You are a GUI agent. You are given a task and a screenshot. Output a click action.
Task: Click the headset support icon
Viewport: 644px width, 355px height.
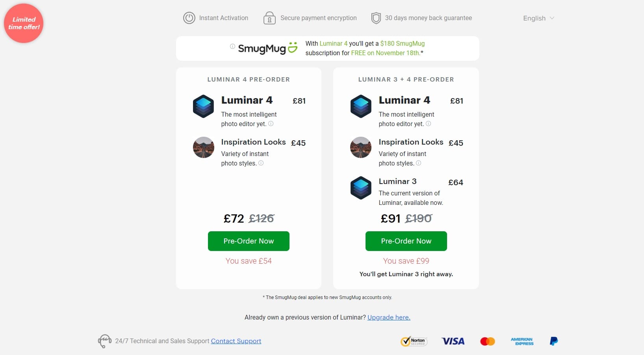[105, 341]
